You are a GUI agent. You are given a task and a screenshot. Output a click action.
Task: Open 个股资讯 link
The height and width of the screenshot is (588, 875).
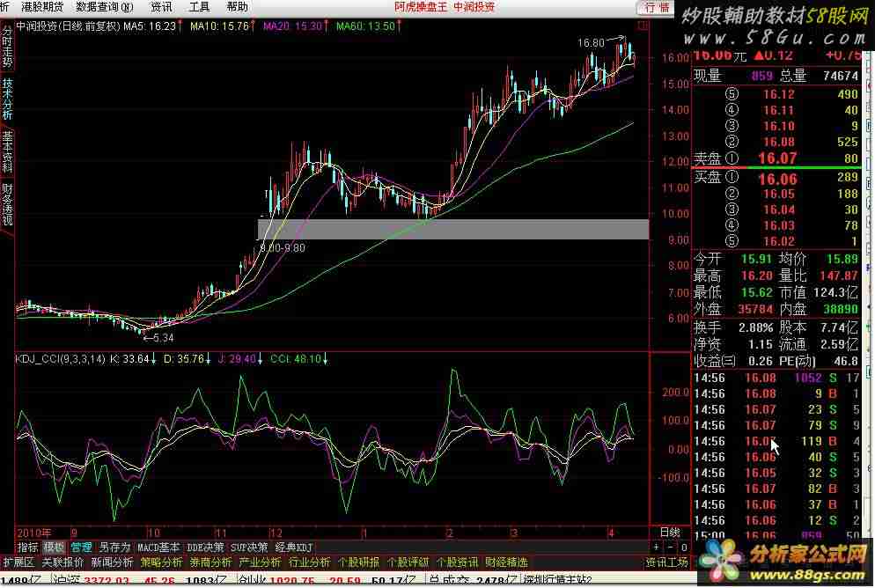[x=457, y=562]
